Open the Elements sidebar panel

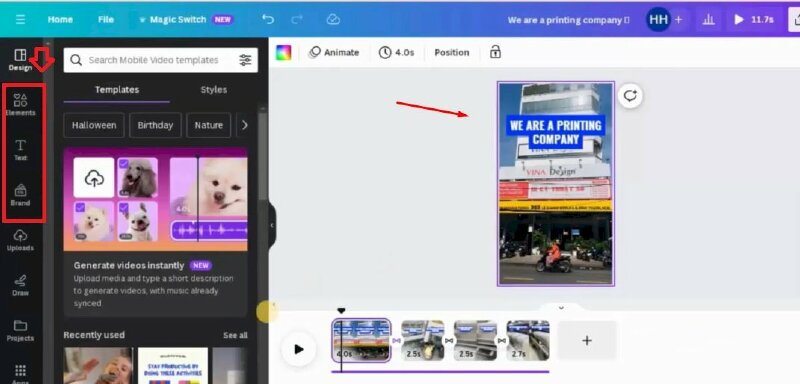point(20,104)
